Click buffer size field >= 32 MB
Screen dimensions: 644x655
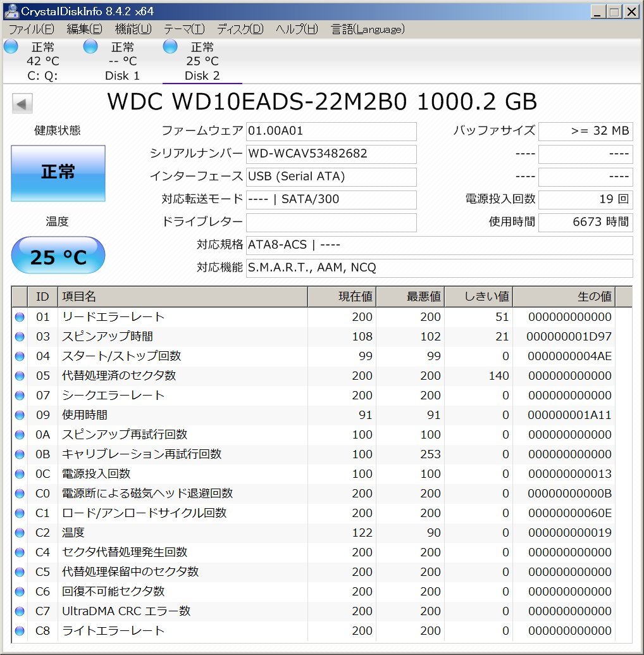point(586,131)
